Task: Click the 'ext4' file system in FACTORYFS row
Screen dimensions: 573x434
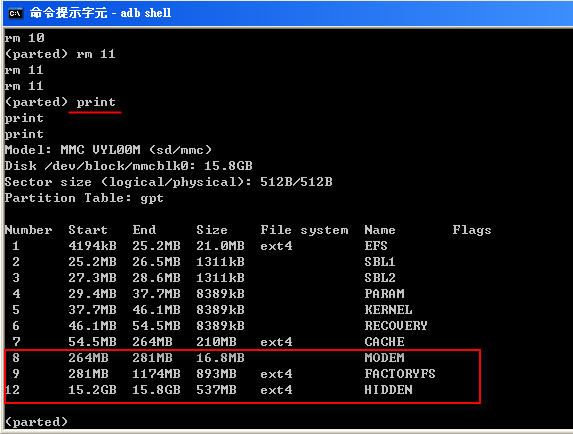Action: (x=276, y=374)
